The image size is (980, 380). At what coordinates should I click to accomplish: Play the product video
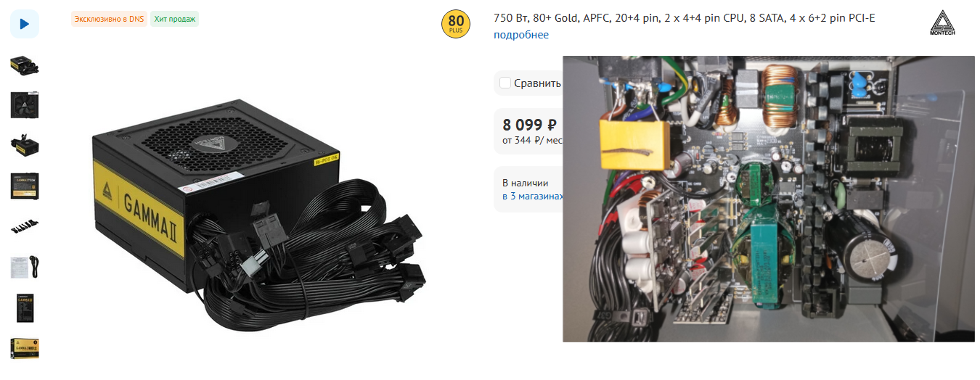[x=25, y=24]
